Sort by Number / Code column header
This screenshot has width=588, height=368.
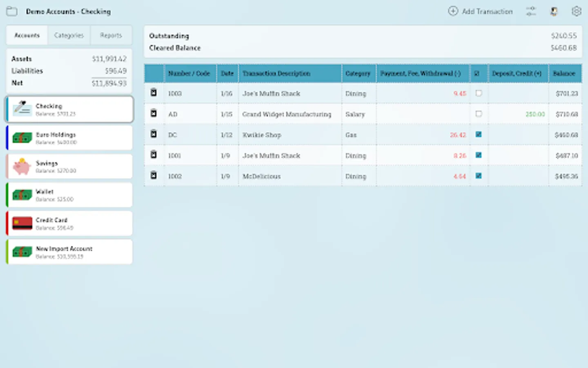pos(189,74)
